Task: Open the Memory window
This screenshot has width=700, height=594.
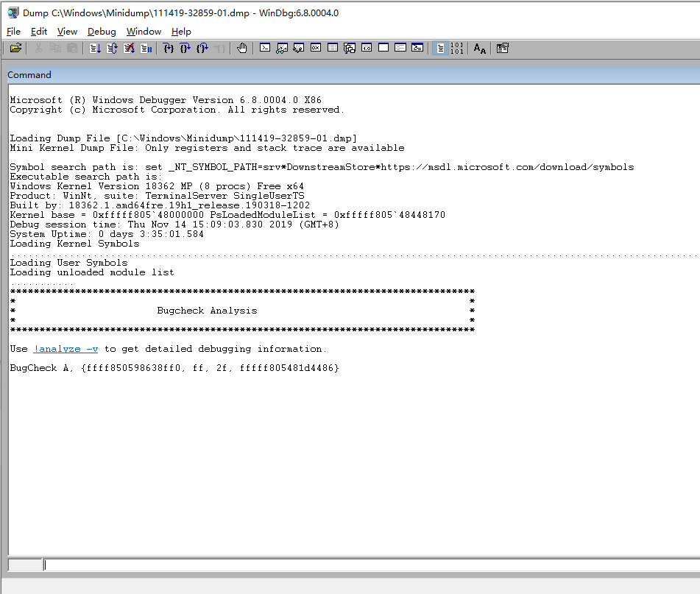Action: (333, 48)
